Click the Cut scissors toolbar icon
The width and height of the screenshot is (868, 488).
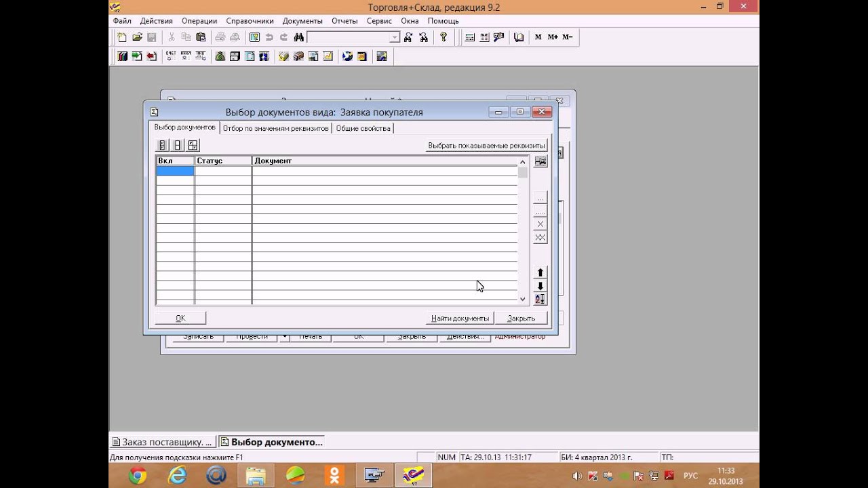[172, 37]
